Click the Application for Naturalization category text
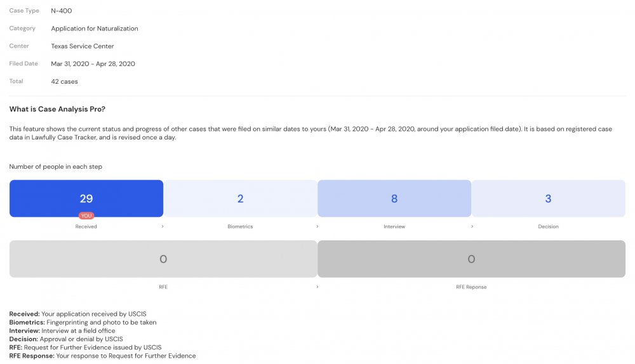This screenshot has height=364, width=635. pyautogui.click(x=95, y=29)
